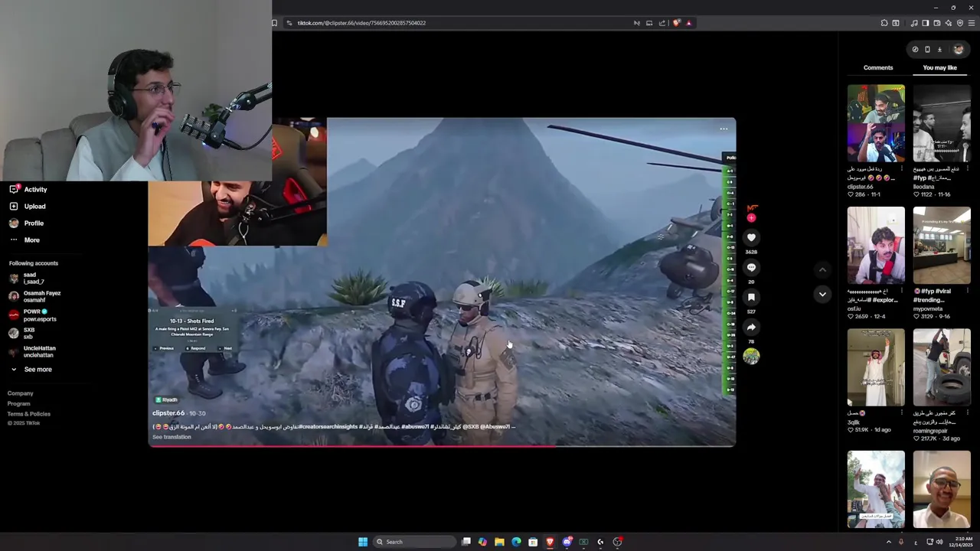Open the Osamah Fayez following account
The image size is (980, 551).
click(34, 296)
